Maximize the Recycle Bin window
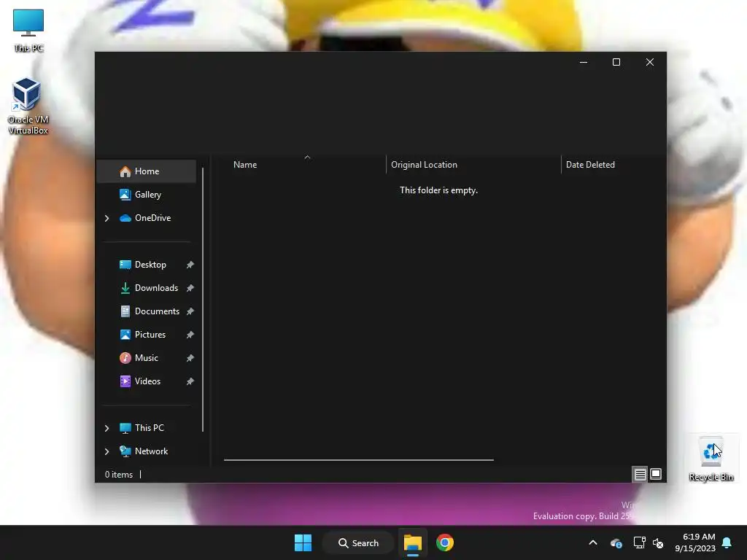Image resolution: width=747 pixels, height=560 pixels. pyautogui.click(x=616, y=63)
